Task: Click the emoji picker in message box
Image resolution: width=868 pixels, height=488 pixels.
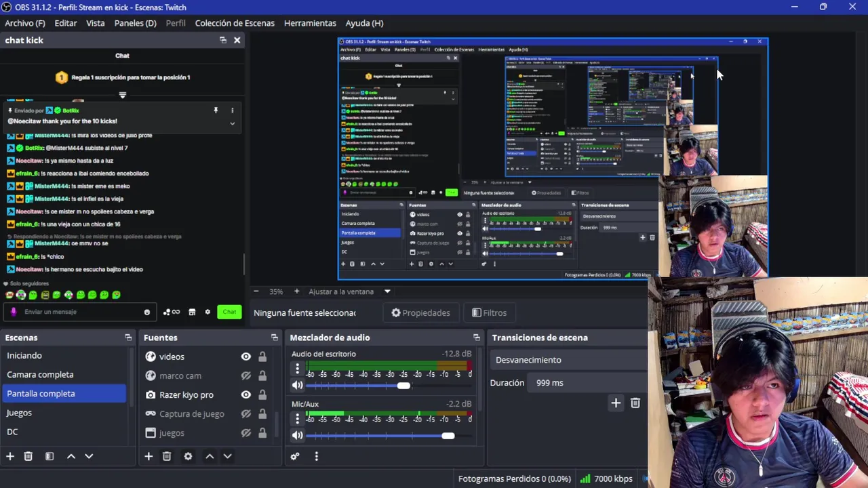Action: (146, 312)
